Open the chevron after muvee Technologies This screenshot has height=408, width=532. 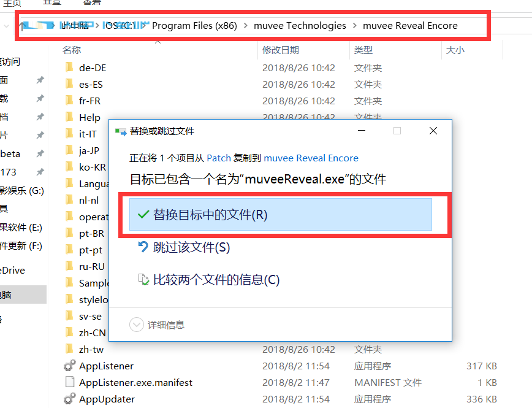[354, 26]
